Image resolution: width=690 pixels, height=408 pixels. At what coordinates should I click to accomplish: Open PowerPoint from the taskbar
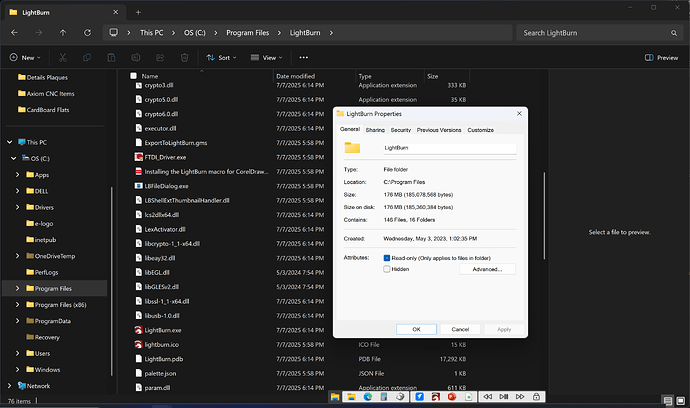[x=452, y=397]
